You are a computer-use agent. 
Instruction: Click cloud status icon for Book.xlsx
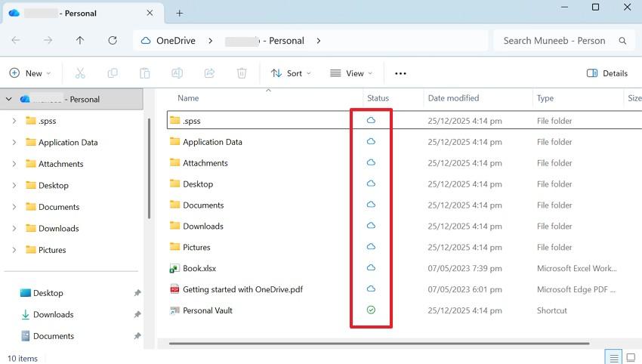click(371, 268)
